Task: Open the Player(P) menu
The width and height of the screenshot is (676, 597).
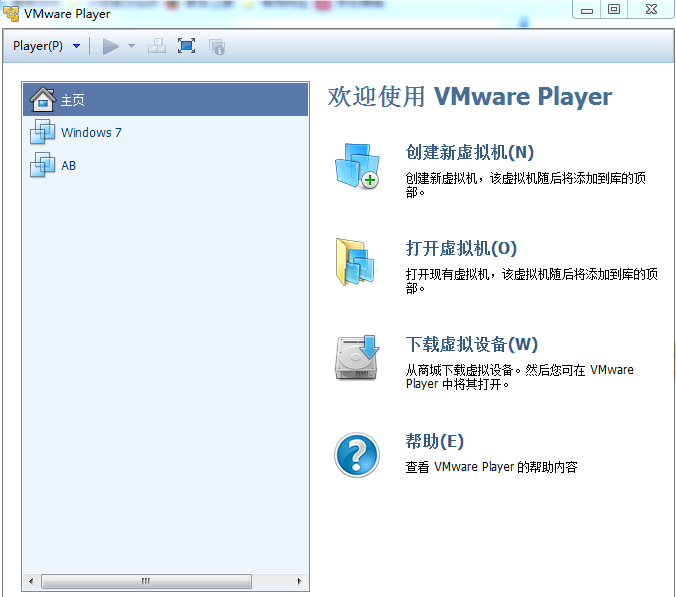Action: coord(46,46)
